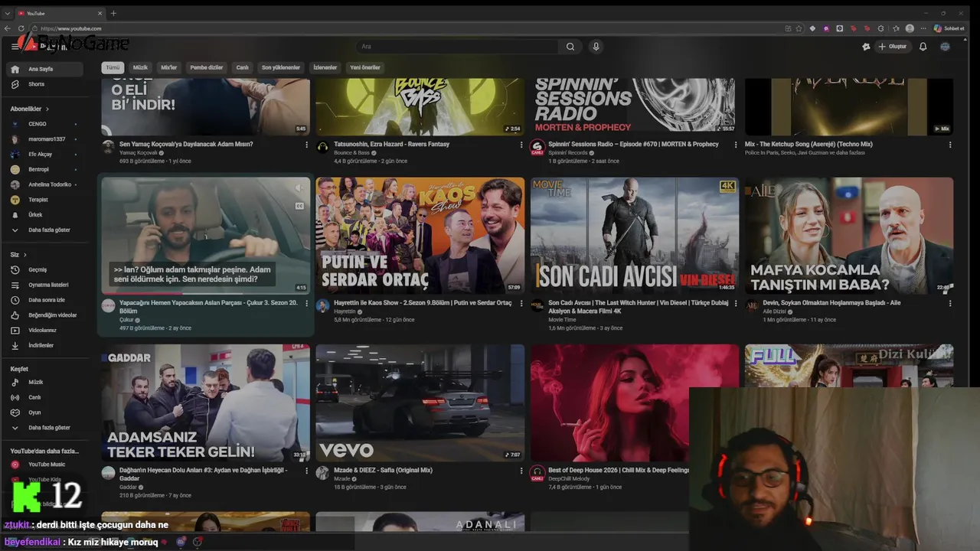Play the Son Cadı Avcısı thumbnail
The image size is (980, 551).
click(635, 236)
